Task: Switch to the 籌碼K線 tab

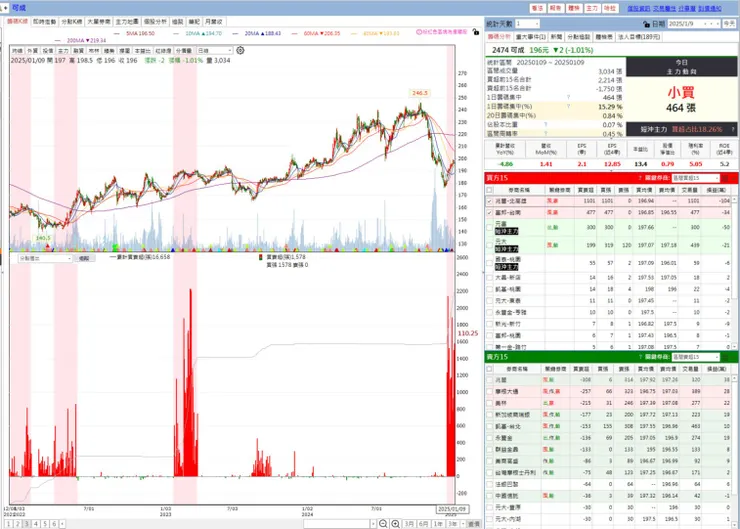Action: [x=17, y=22]
